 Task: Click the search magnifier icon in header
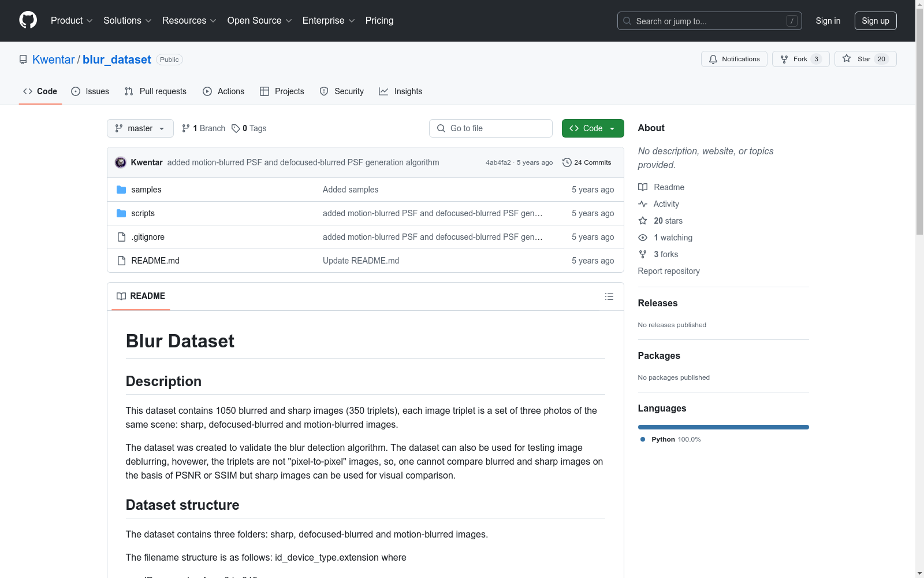(x=627, y=21)
